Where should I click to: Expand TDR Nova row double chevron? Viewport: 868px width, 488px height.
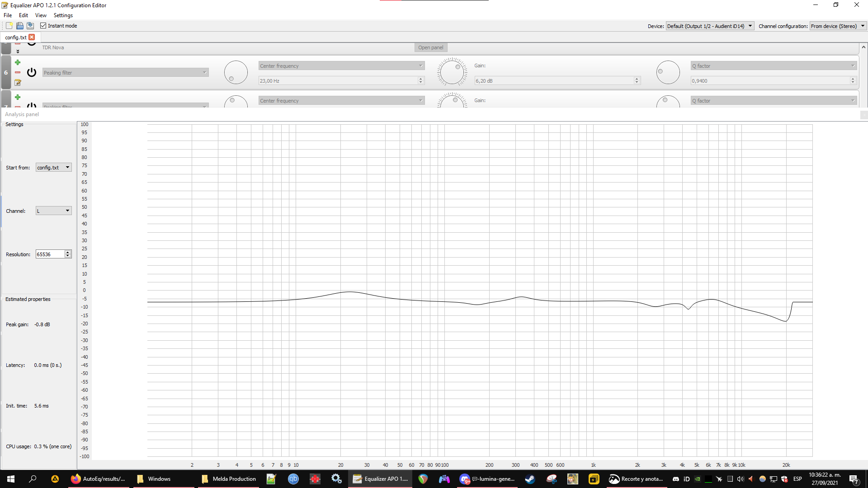tap(18, 52)
